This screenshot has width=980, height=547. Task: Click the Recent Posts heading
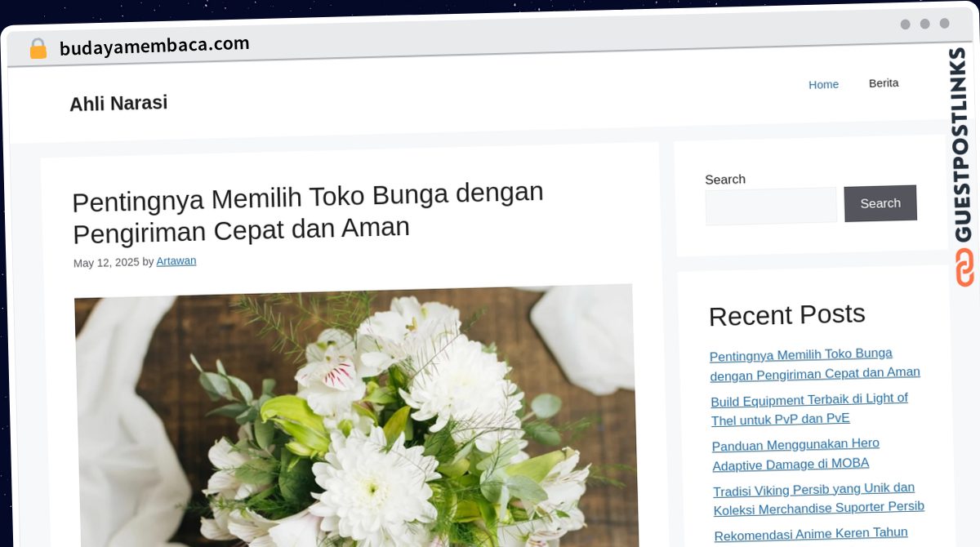pyautogui.click(x=787, y=314)
